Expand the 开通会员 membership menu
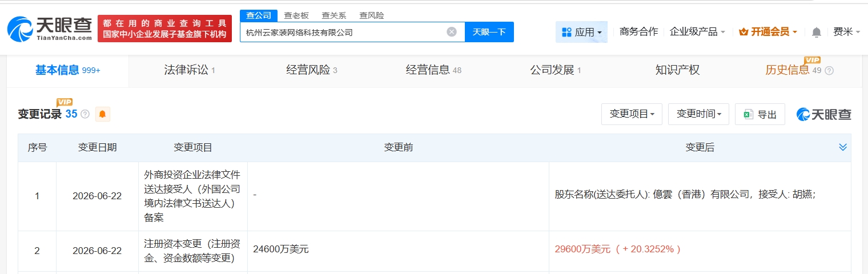868x274 pixels. coord(768,32)
